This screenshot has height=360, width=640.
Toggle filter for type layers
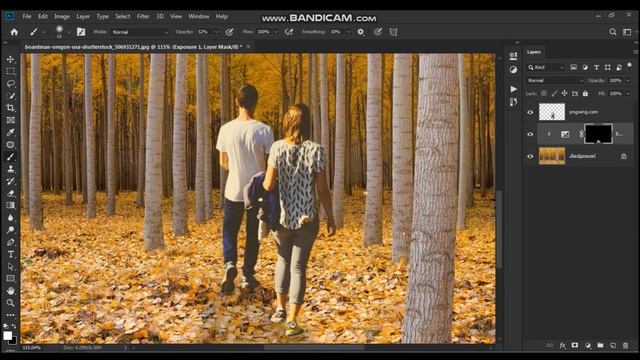pos(596,67)
